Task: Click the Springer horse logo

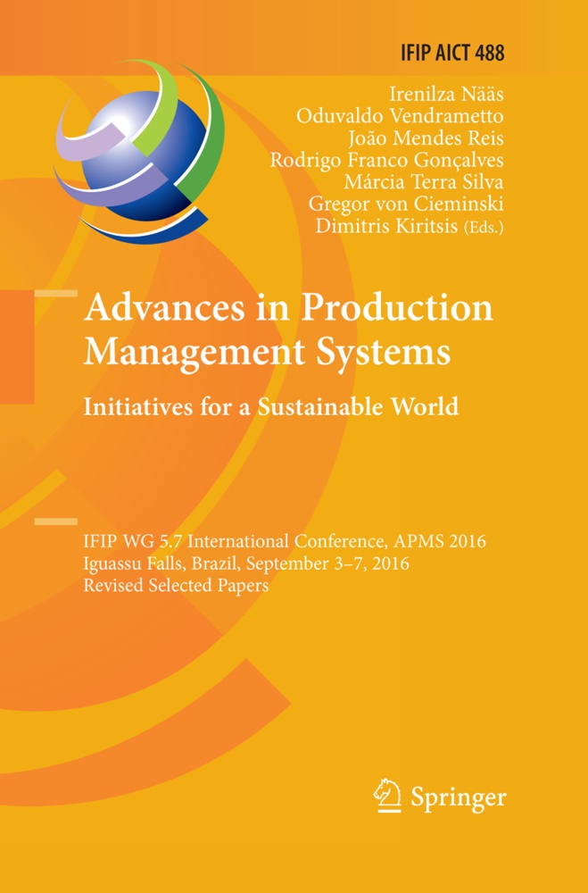Action: pyautogui.click(x=387, y=796)
